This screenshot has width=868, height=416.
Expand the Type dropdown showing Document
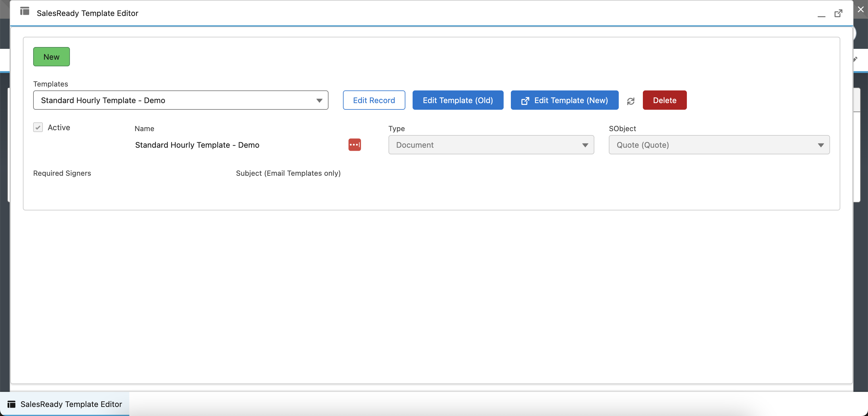tap(491, 145)
